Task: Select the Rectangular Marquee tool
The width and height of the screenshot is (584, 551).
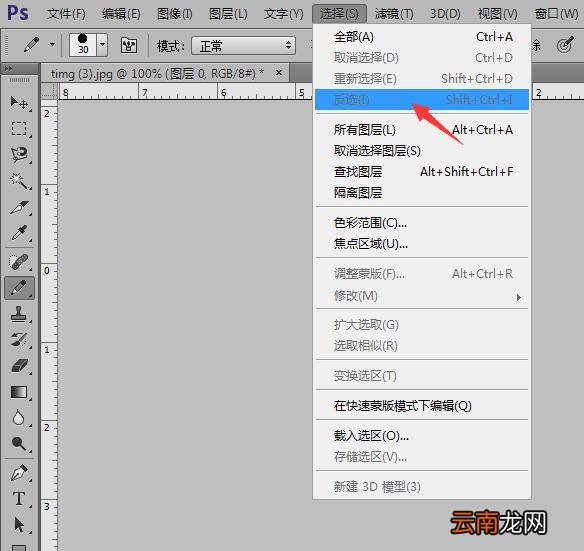Action: pos(19,129)
